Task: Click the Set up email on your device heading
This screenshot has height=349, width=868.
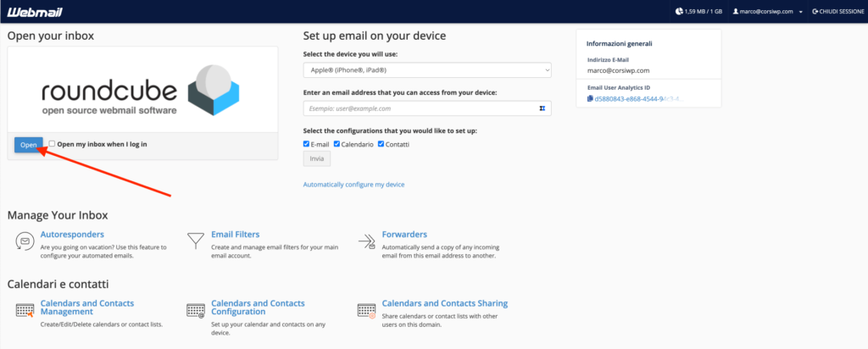Action: coord(375,36)
